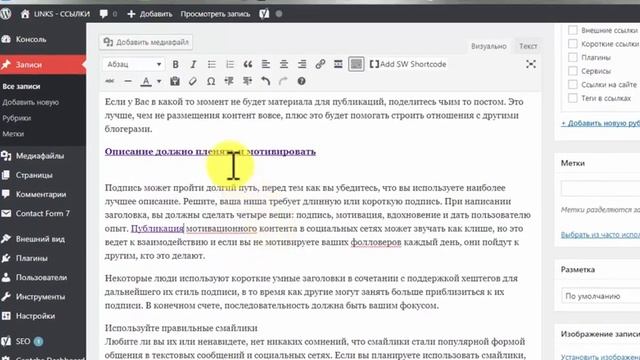640x360 pixels.
Task: Open Contact Form 7 in sidebar
Action: point(43,213)
